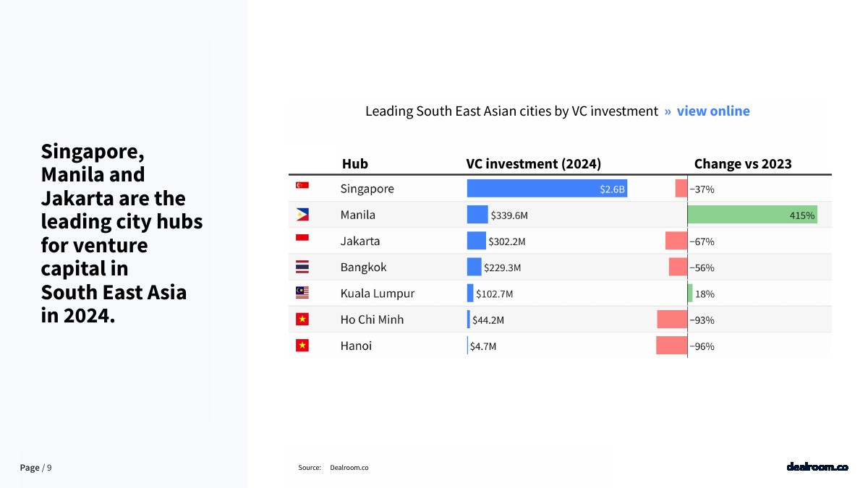Click the "VC investment (2024)" column header

533,164
